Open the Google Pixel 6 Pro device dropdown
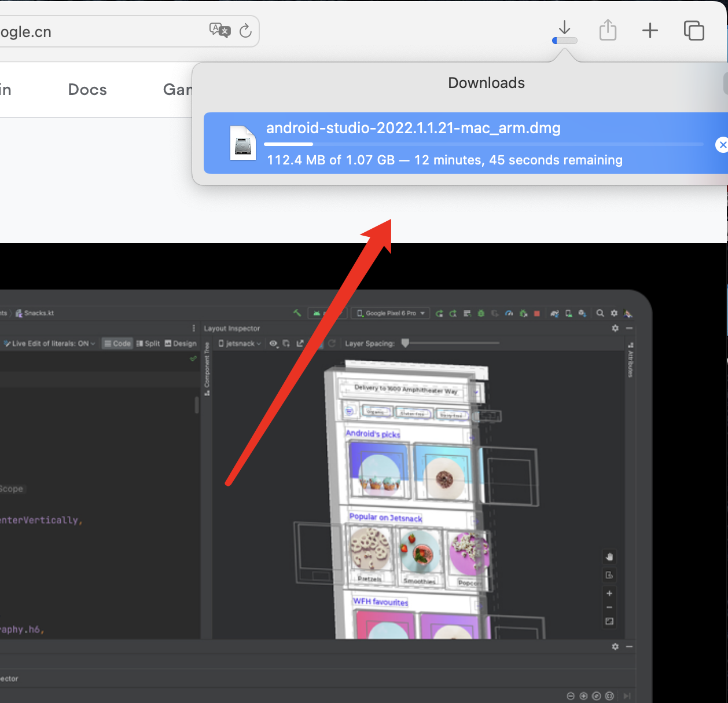This screenshot has width=728, height=703. click(x=391, y=313)
